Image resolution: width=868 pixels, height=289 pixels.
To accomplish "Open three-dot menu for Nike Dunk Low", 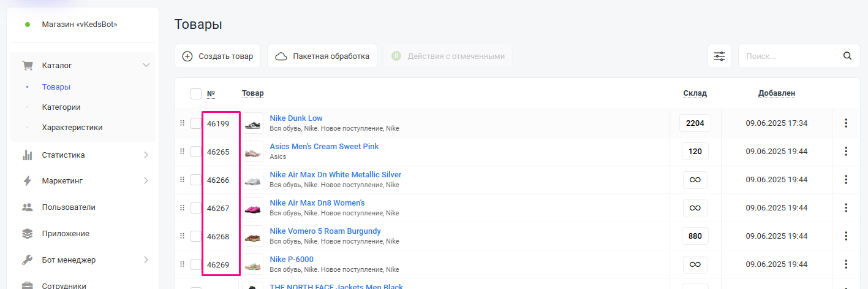I will (846, 123).
